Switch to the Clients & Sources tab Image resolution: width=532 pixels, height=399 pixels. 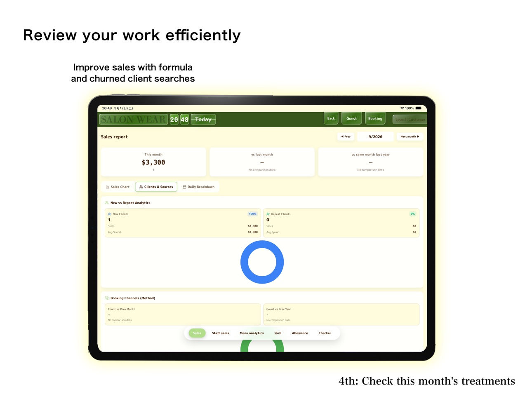[x=156, y=187]
